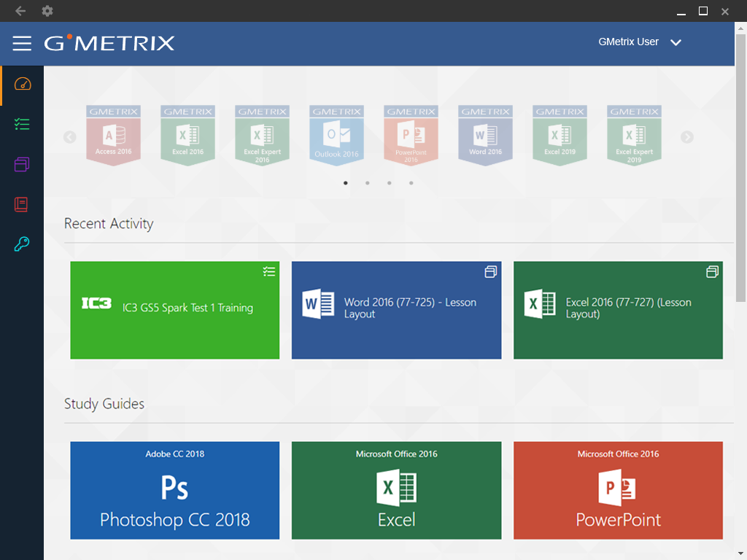Select the Excel Expert 2019 badge
Image resolution: width=747 pixels, height=560 pixels.
634,136
